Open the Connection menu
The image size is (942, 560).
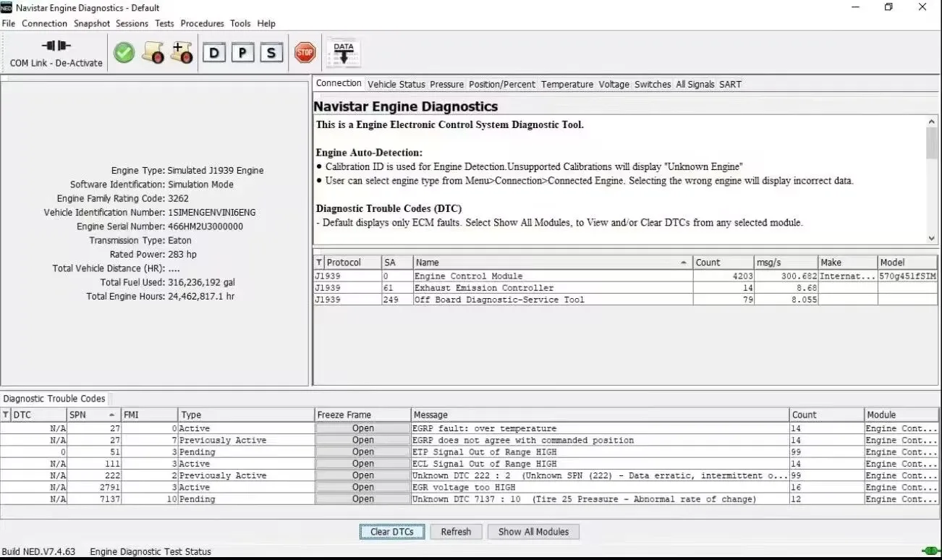pyautogui.click(x=44, y=23)
